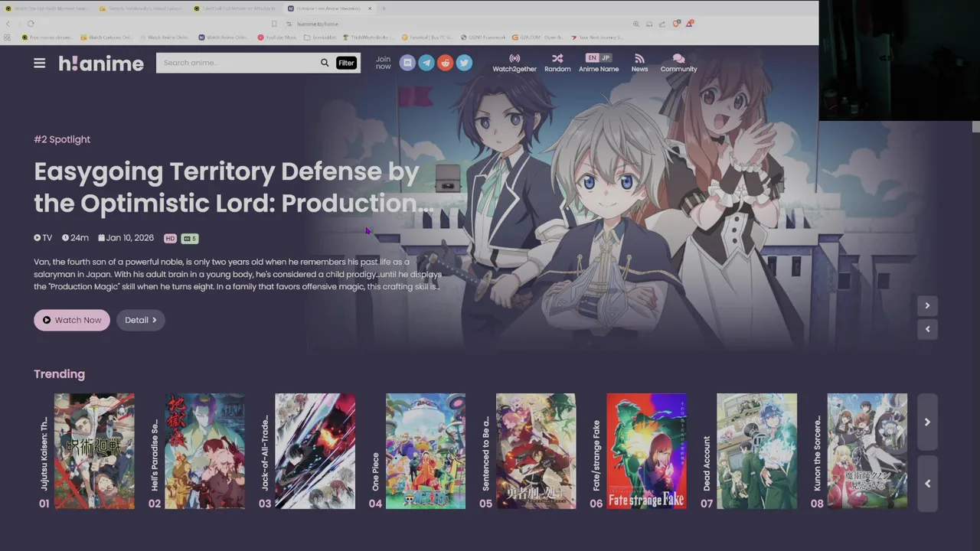
Task: Open the Free movies streaming bookmark
Action: coord(47,37)
